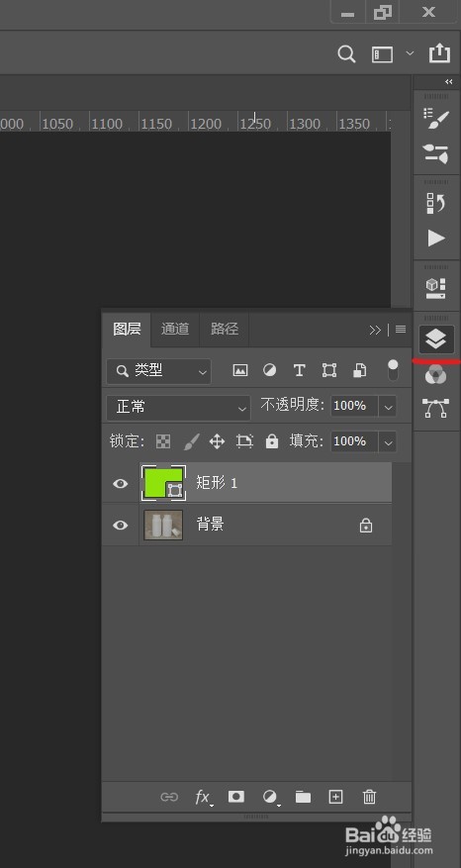Toggle lock position move icon
Image resolution: width=461 pixels, height=868 pixels.
(217, 441)
